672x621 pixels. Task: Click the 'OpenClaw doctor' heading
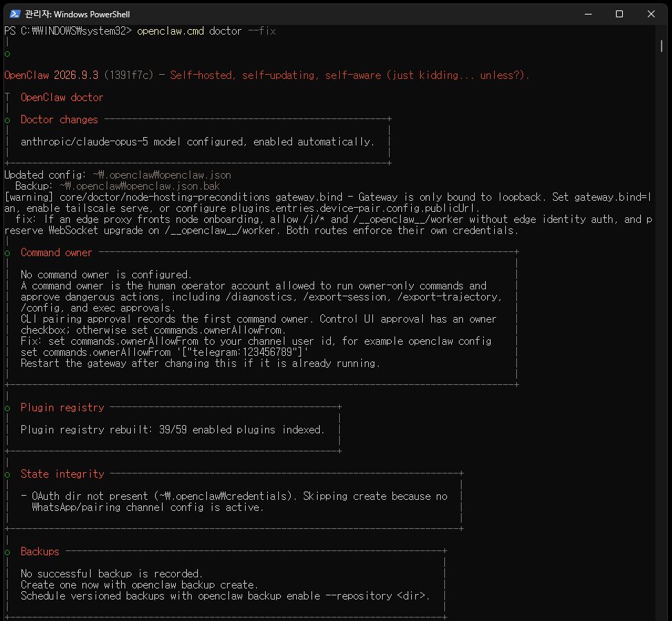click(x=62, y=98)
